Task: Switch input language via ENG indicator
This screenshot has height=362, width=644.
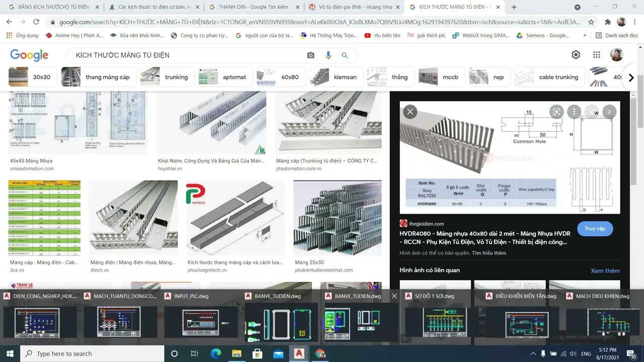Action: 586,354
